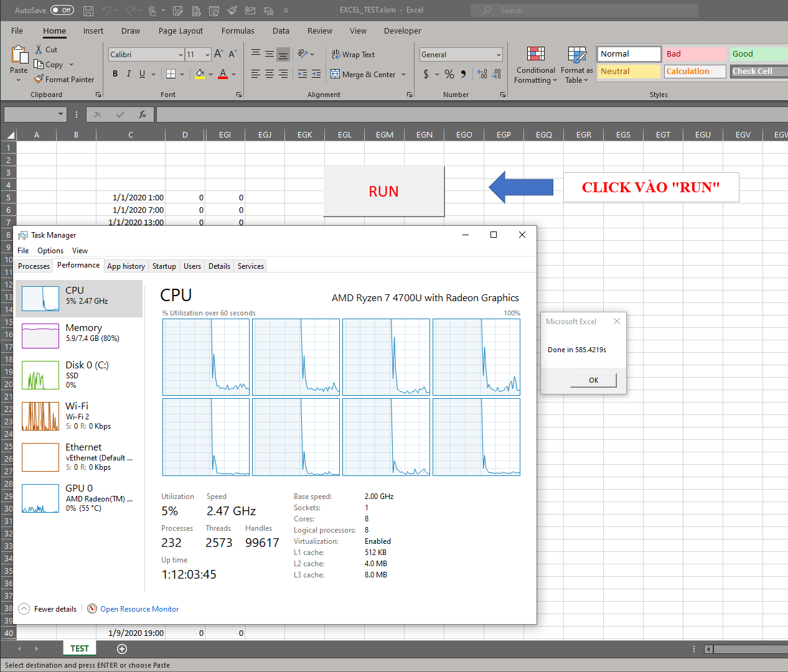Apply the Neutral cell style
The width and height of the screenshot is (788, 672).
tap(629, 72)
